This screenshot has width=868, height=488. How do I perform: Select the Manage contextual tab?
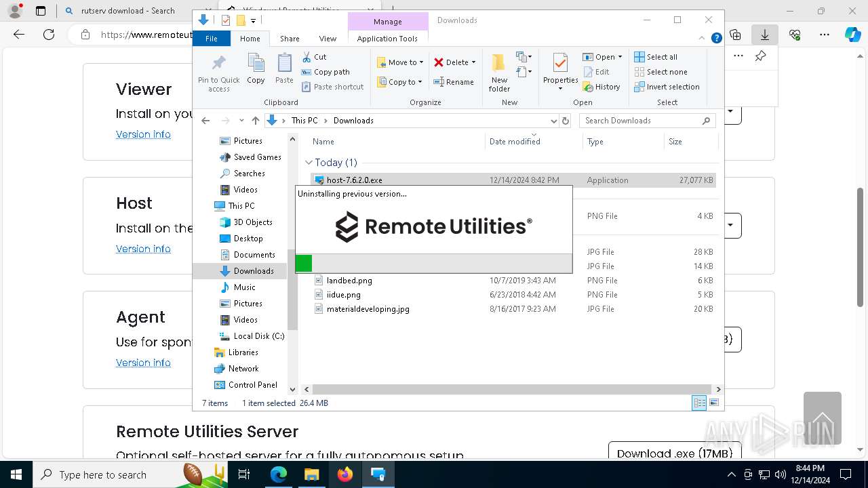point(388,22)
